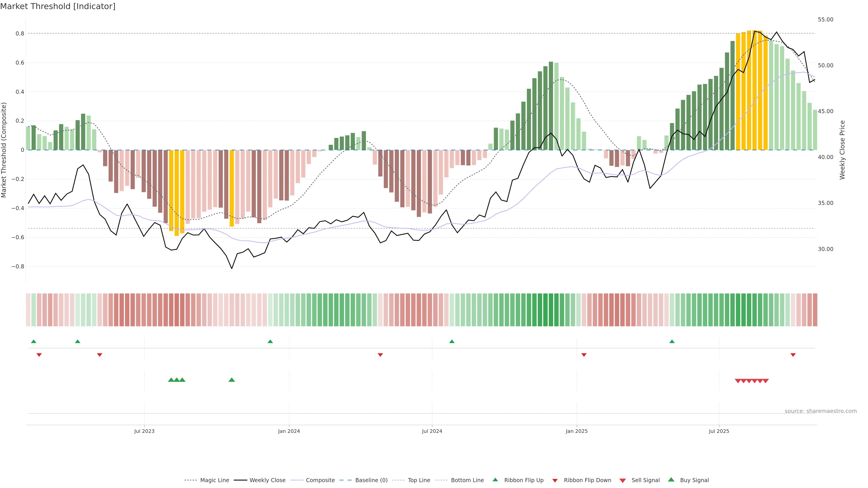Click the isolated yellow bar in late 2023
868x488 pixels.
click(x=232, y=189)
